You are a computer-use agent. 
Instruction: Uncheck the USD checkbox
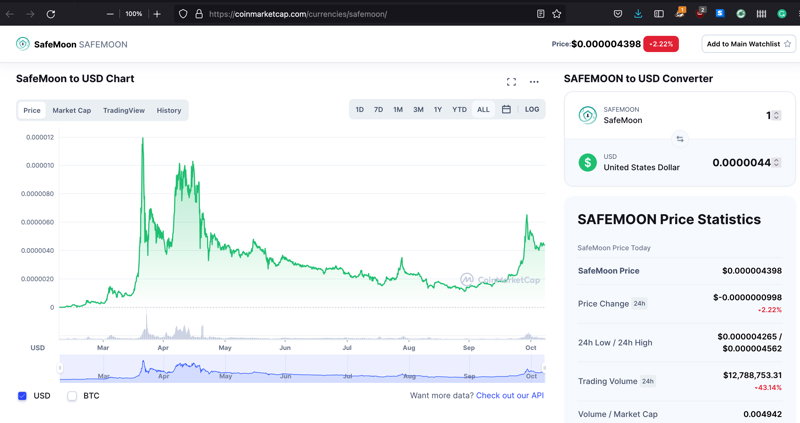pos(22,396)
